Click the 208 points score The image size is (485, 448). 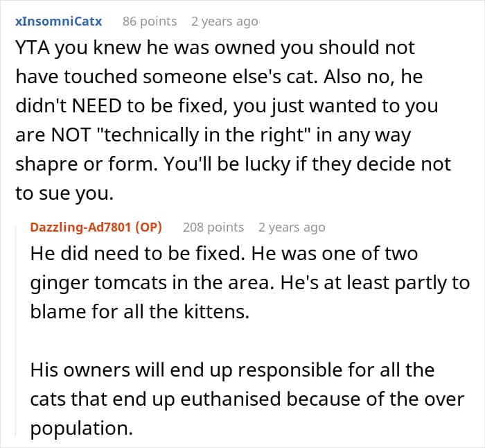pyautogui.click(x=213, y=227)
